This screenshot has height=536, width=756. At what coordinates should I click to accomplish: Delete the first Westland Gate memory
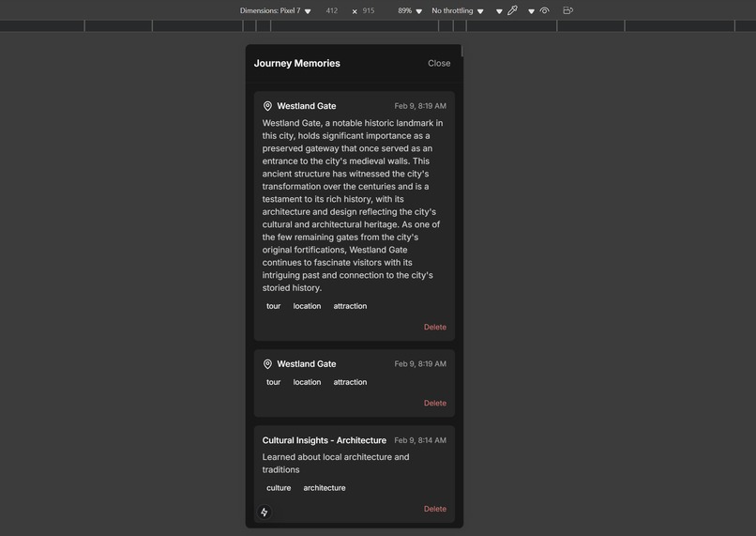coord(435,327)
